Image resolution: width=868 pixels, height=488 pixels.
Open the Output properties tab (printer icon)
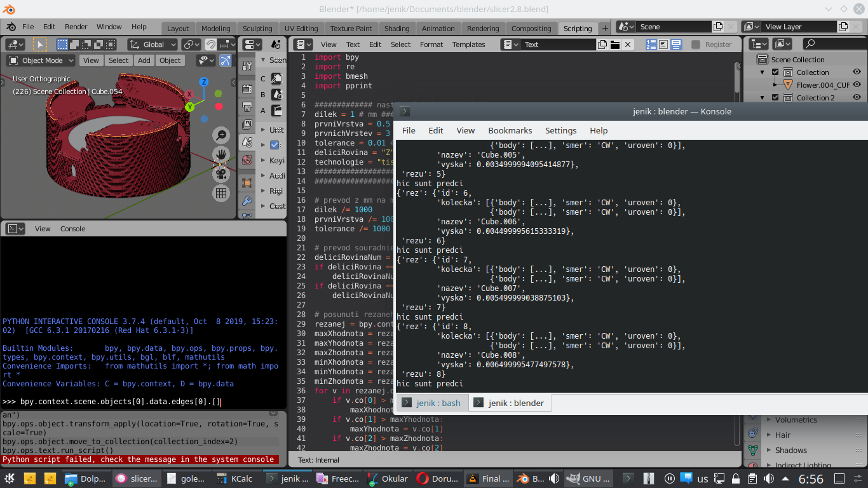pyautogui.click(x=247, y=108)
